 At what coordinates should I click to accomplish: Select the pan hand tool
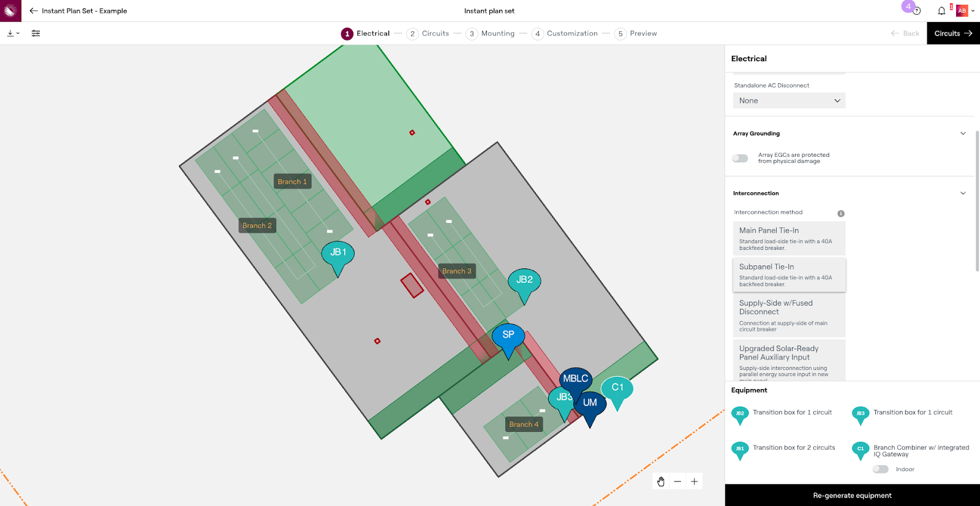pyautogui.click(x=661, y=481)
